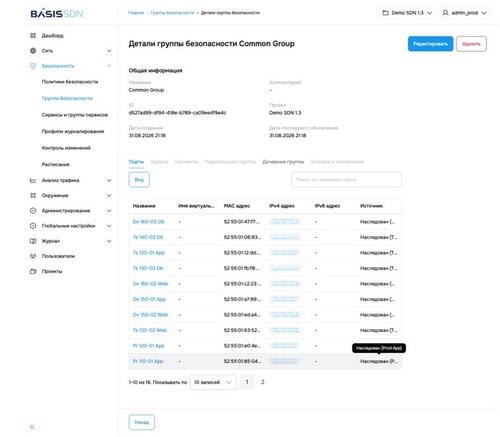Image resolution: width=500 pixels, height=437 pixels.
Task: Open Профили журналирования in sidebar
Action: [x=73, y=131]
